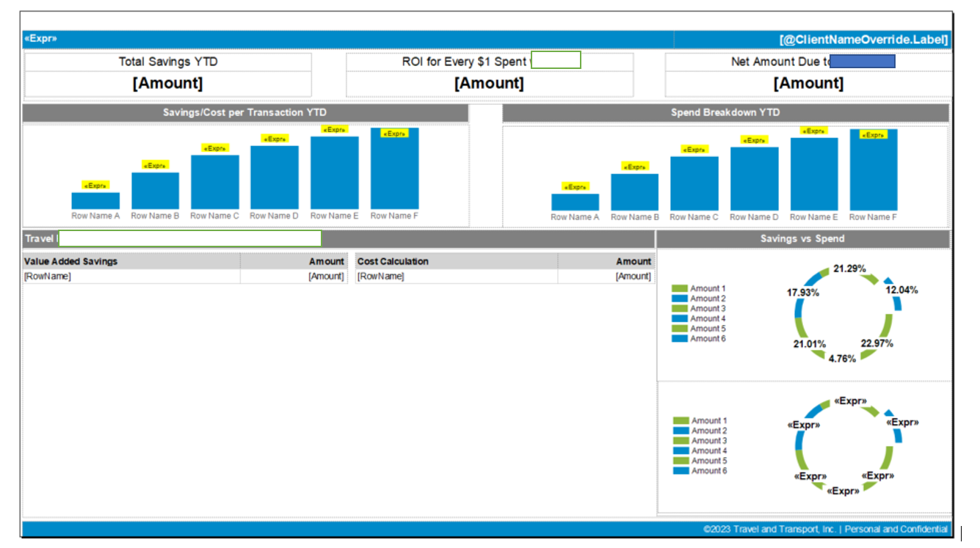This screenshot has height=548, width=980.
Task: Select the Row Name F bar in the Savings/Cost chart
Action: 395,169
